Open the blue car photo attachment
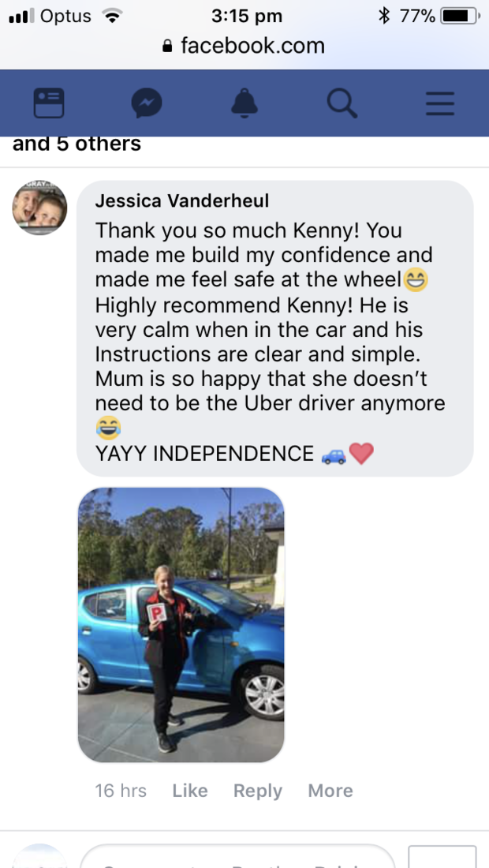Image resolution: width=489 pixels, height=868 pixels. tap(181, 625)
